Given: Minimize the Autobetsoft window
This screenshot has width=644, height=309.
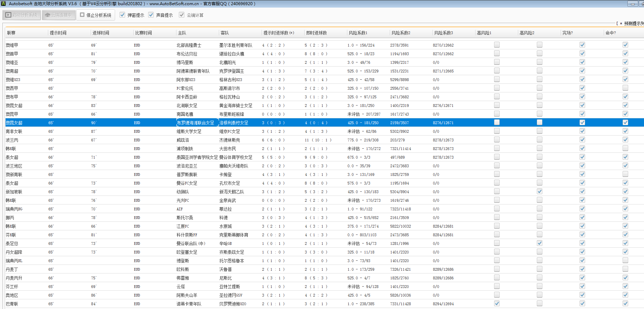Looking at the screenshot, I should click(x=632, y=4).
